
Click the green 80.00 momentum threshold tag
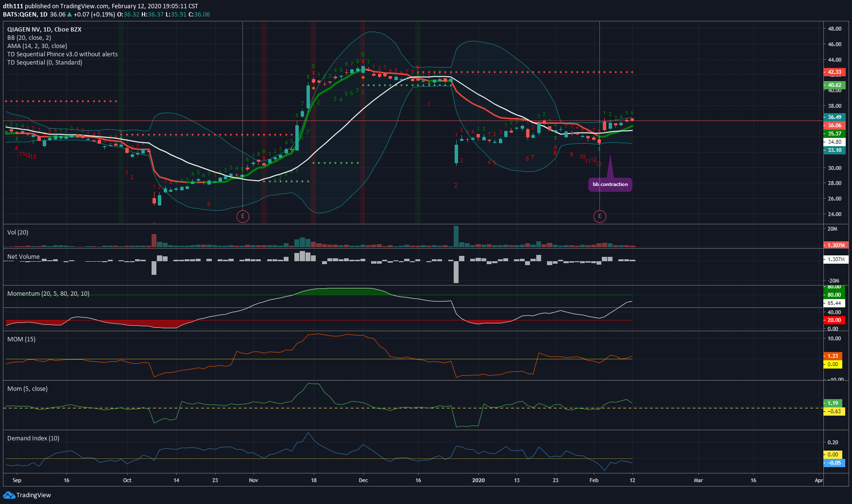835,295
